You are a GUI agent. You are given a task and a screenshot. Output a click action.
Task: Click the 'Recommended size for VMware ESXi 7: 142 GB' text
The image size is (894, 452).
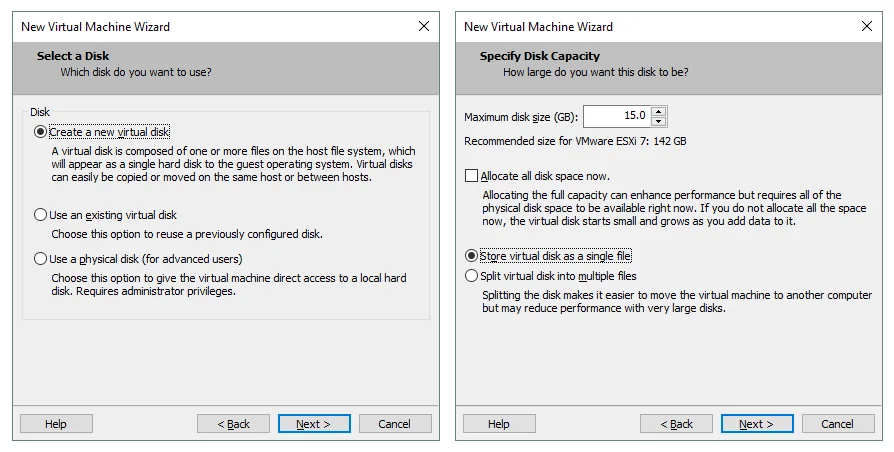575,141
